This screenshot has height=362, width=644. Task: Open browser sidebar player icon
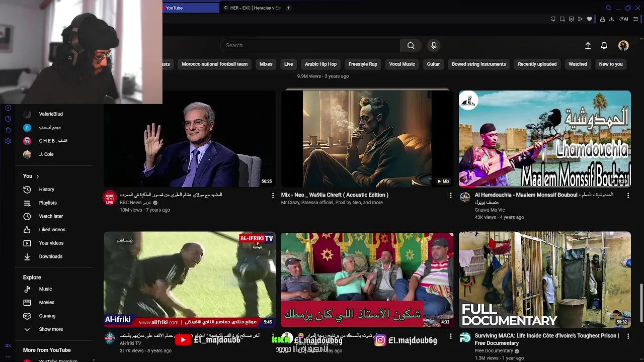tap(8, 108)
